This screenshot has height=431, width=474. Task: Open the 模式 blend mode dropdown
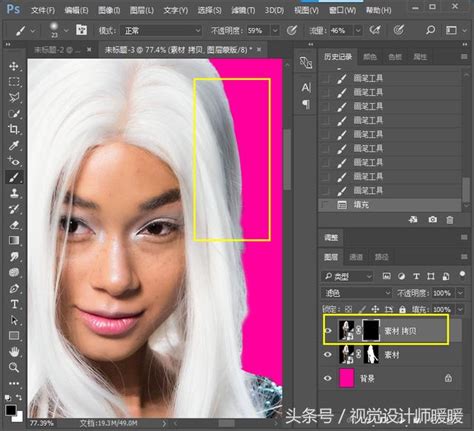tap(161, 31)
